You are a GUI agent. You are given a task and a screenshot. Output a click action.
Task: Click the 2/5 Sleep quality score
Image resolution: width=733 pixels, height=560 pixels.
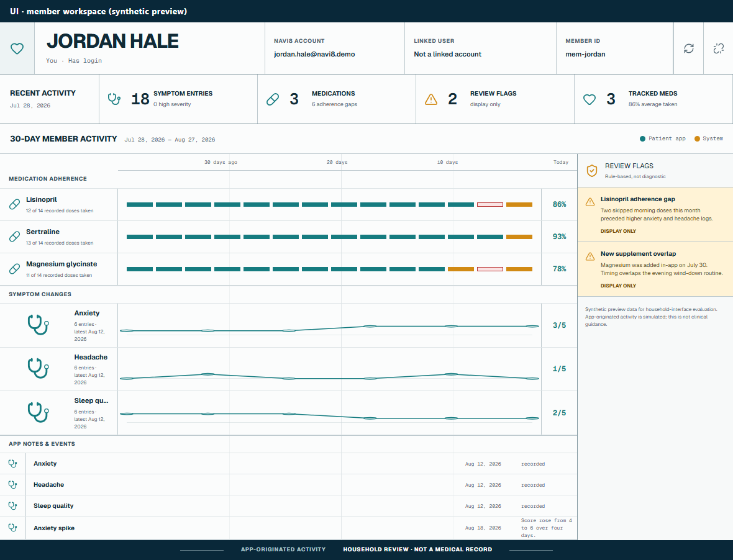[x=559, y=412]
